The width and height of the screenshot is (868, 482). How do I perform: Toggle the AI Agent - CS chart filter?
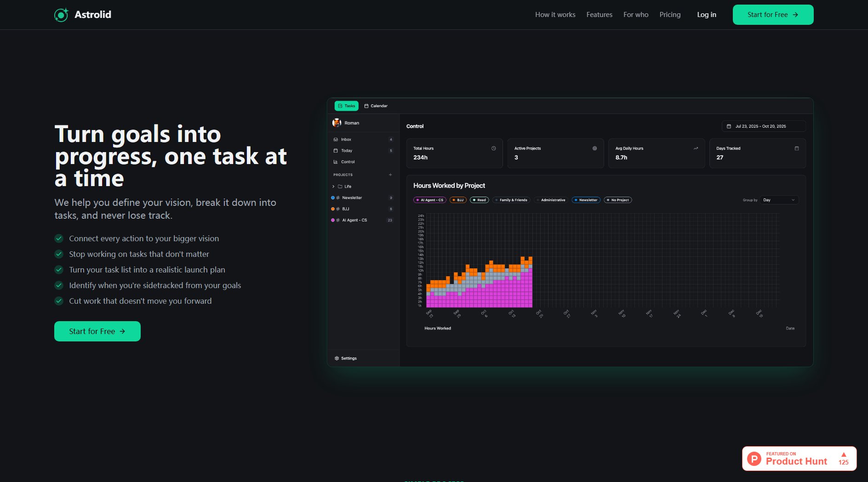[x=430, y=200]
